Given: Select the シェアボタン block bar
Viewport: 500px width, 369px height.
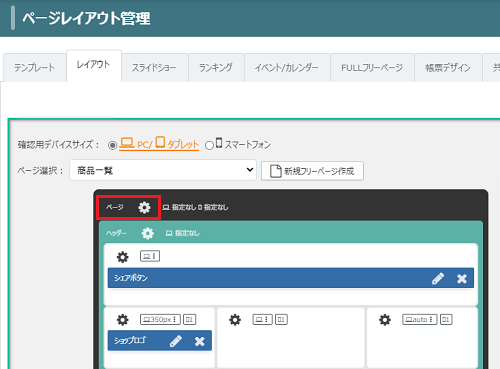Looking at the screenshot, I should point(291,278).
